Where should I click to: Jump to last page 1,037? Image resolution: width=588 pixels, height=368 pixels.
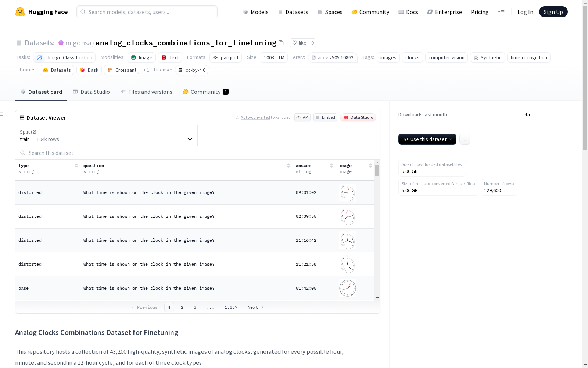click(x=231, y=307)
